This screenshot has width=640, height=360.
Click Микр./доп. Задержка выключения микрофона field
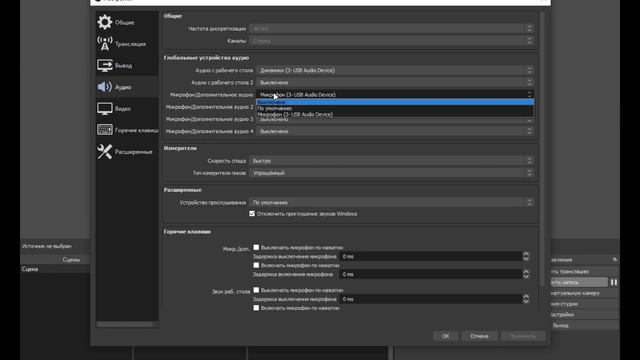(431, 256)
